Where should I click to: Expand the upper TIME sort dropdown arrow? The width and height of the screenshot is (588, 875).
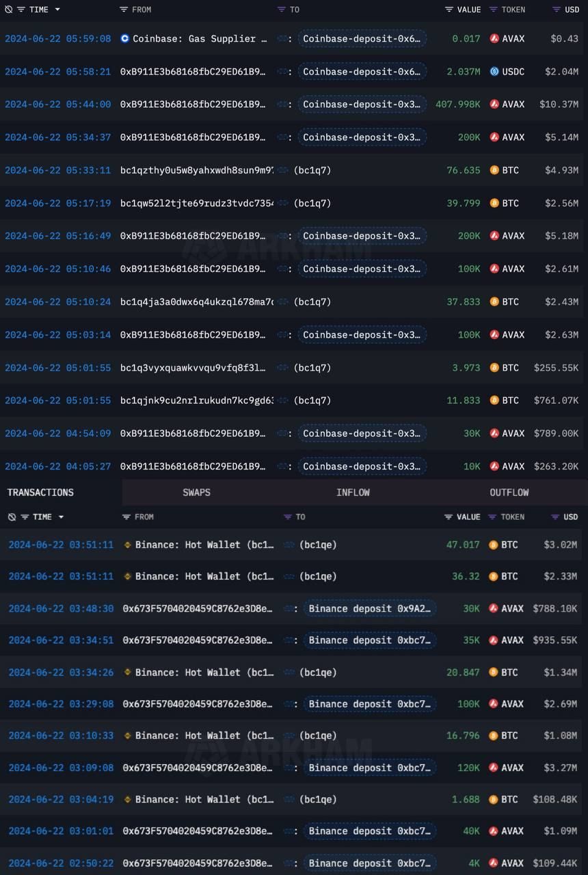[x=57, y=10]
